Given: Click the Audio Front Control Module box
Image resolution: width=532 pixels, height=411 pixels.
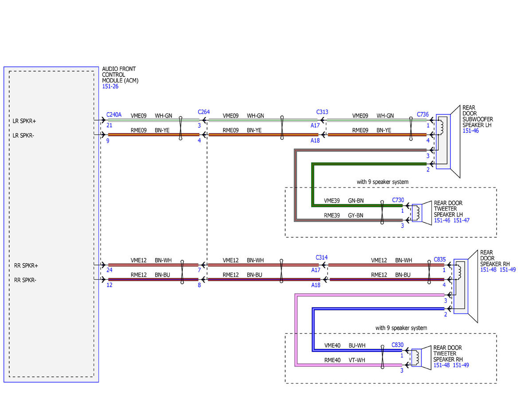Looking at the screenshot, I should [x=51, y=224].
